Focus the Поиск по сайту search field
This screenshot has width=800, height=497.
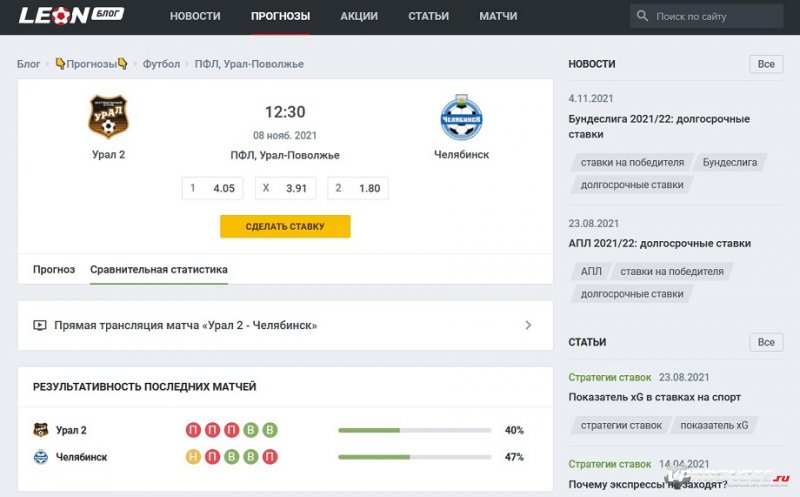pyautogui.click(x=707, y=16)
